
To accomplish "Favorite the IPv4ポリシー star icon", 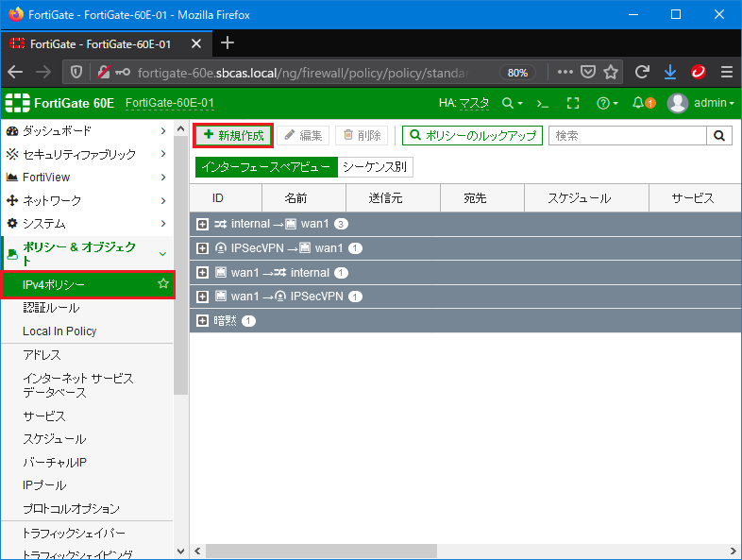I will [x=163, y=283].
